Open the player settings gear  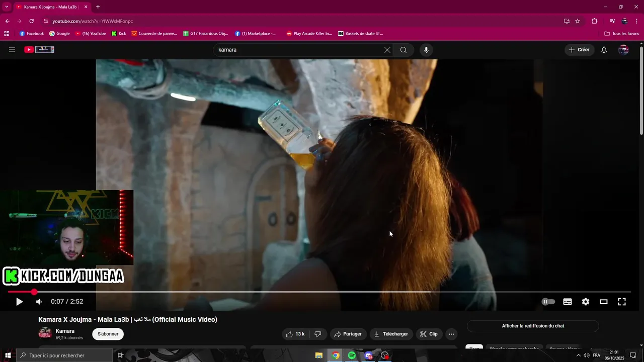coord(586,302)
